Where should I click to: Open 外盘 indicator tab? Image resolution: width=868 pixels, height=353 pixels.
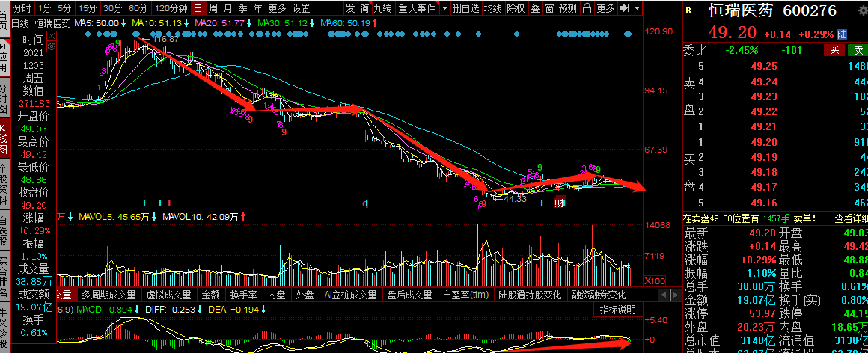305,295
